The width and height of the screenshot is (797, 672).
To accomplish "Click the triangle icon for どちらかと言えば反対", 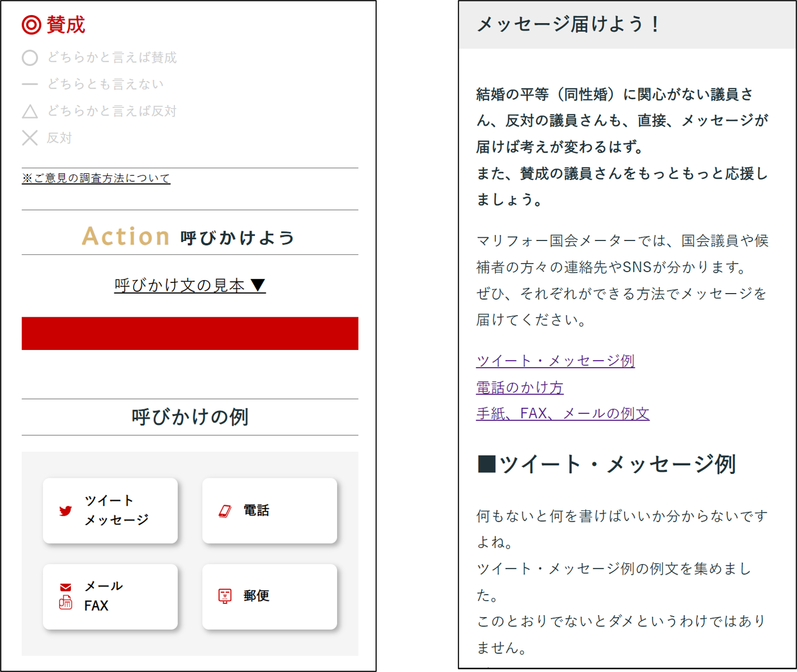I will click(x=30, y=111).
